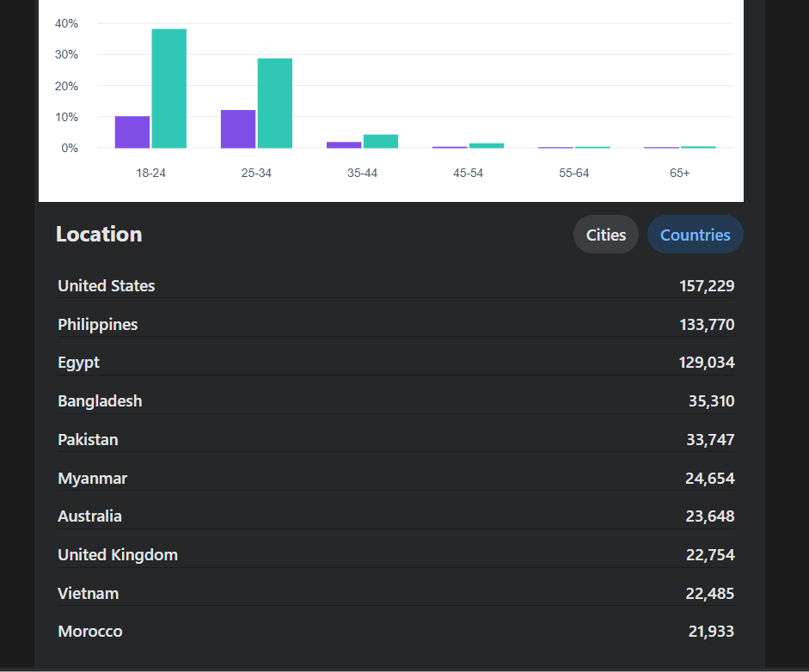Click the United Kingdom entry
Viewport: 809px width, 672px height.
(395, 555)
